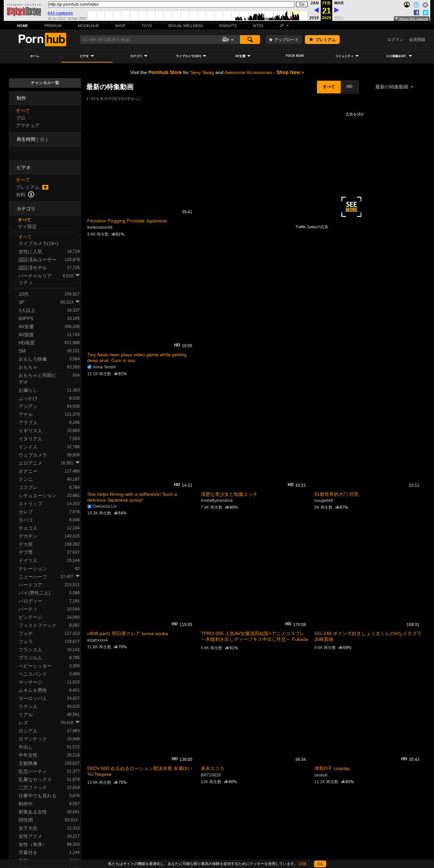Select the 60FPS category row
This screenshot has height=868, width=434.
(49, 318)
